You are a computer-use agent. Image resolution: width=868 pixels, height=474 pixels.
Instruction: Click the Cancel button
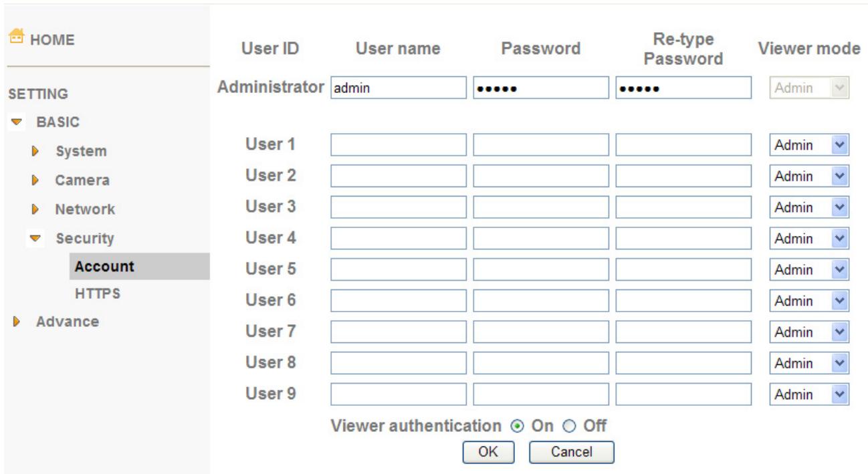tap(571, 453)
